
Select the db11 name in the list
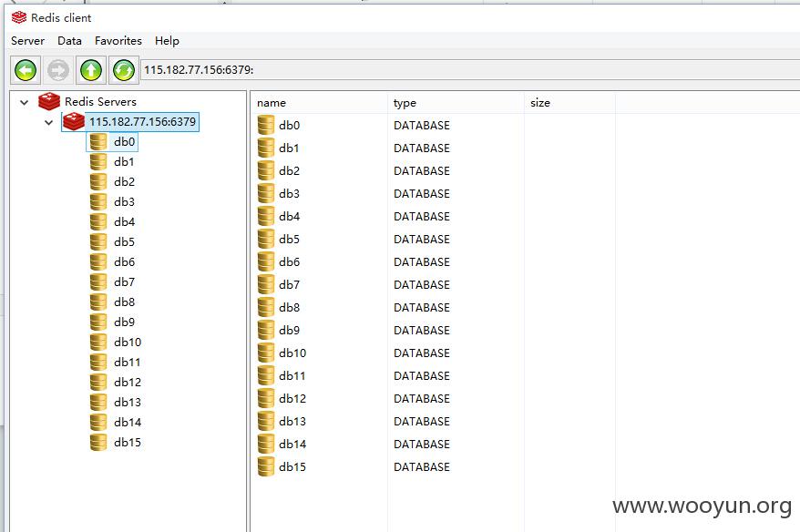tap(292, 375)
